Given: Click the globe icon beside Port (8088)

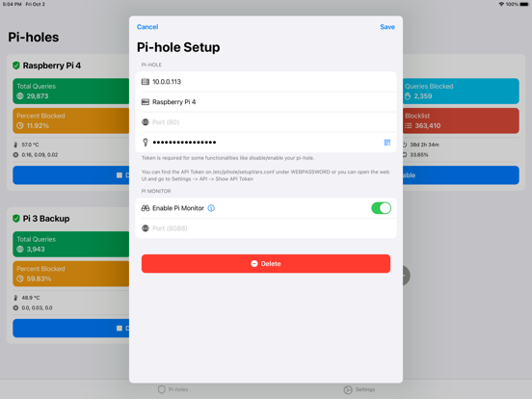Looking at the screenshot, I should 146,228.
